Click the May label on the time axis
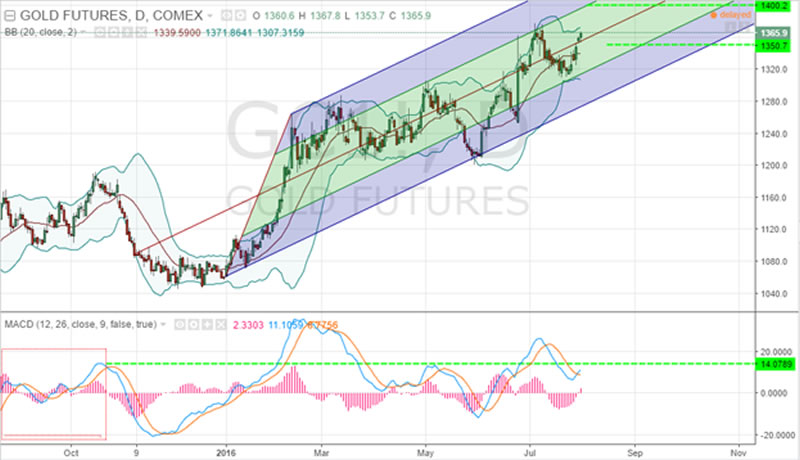 pos(425,452)
